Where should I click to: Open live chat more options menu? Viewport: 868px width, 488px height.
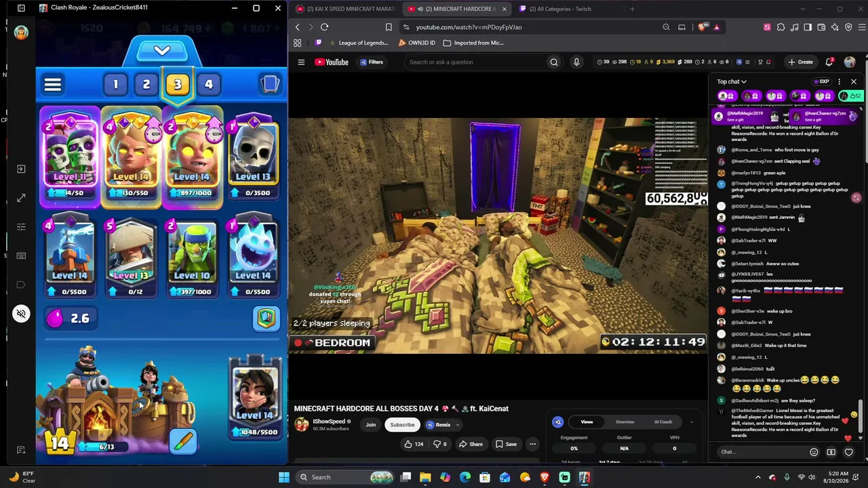click(x=840, y=82)
